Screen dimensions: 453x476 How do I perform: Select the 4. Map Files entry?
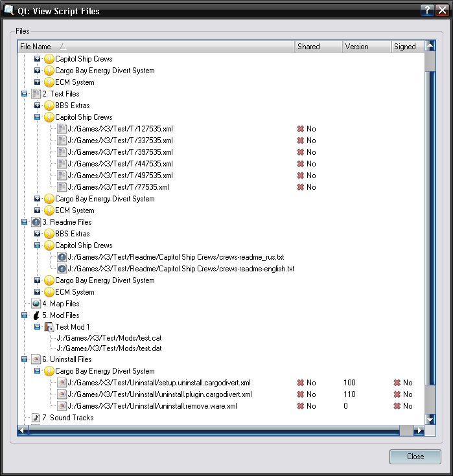point(61,304)
